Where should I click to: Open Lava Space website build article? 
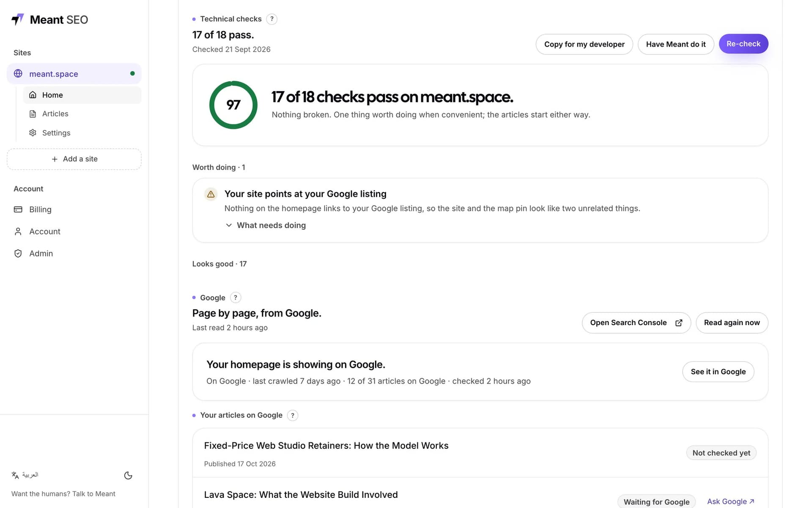(x=301, y=495)
